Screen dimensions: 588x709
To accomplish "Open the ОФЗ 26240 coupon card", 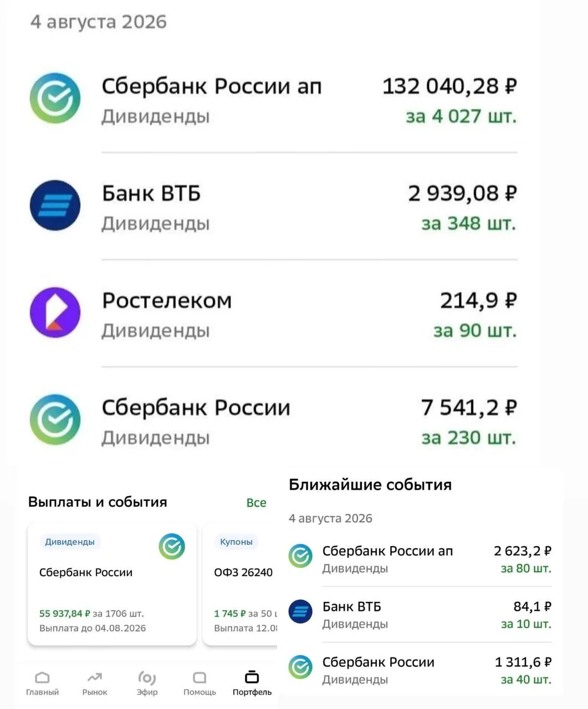I will (241, 584).
